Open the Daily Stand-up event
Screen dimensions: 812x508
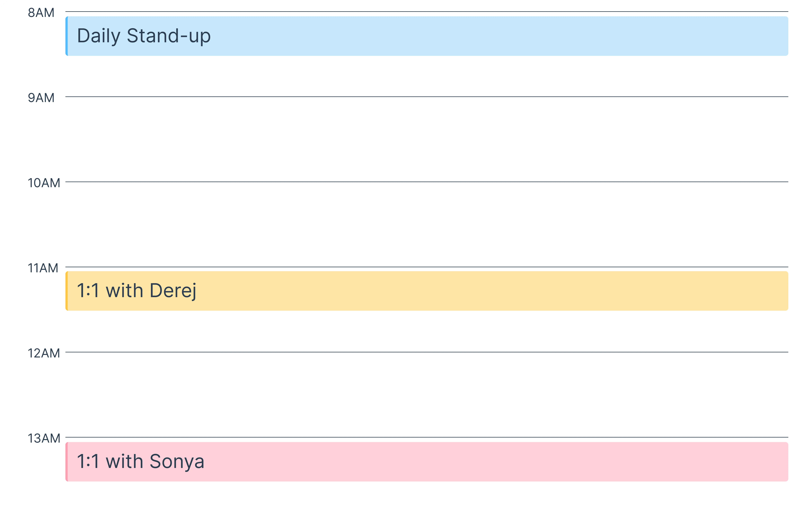coord(427,36)
